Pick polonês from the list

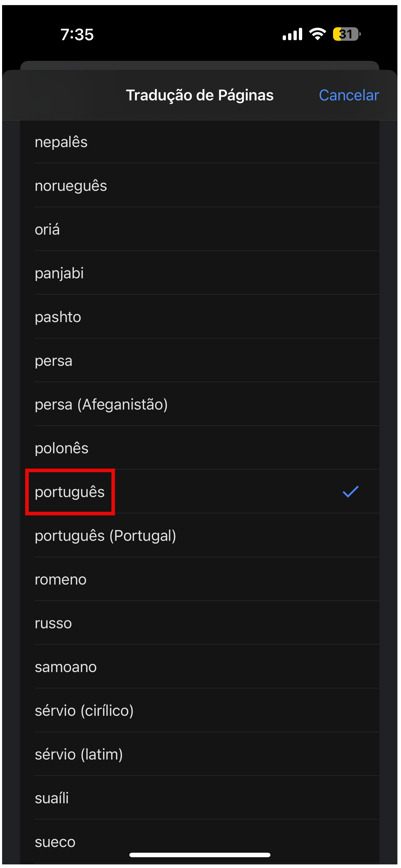[x=62, y=448]
